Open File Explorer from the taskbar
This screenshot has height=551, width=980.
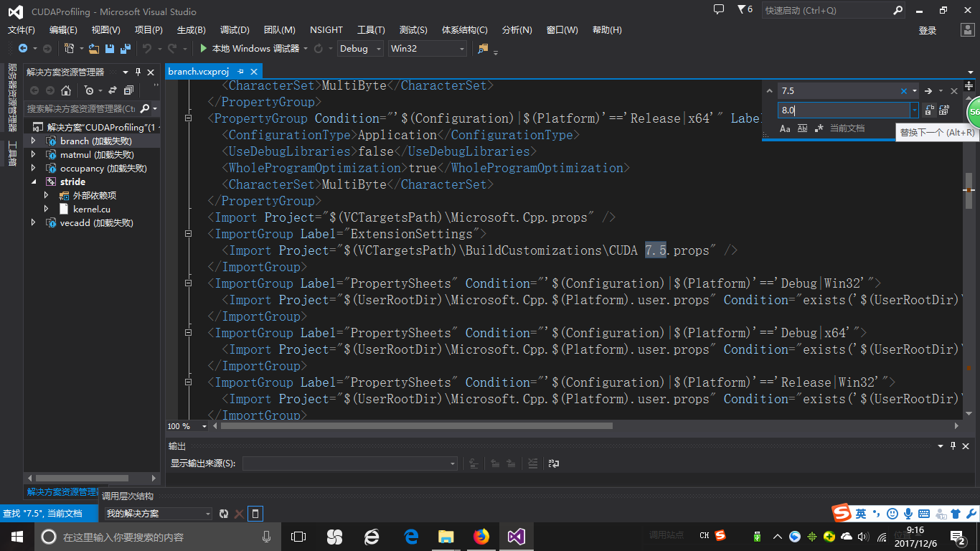[x=446, y=537]
